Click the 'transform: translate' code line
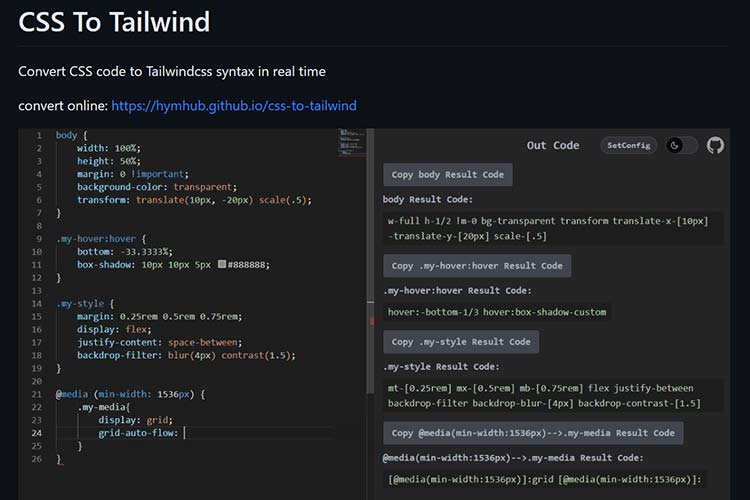The image size is (750, 500). click(194, 200)
